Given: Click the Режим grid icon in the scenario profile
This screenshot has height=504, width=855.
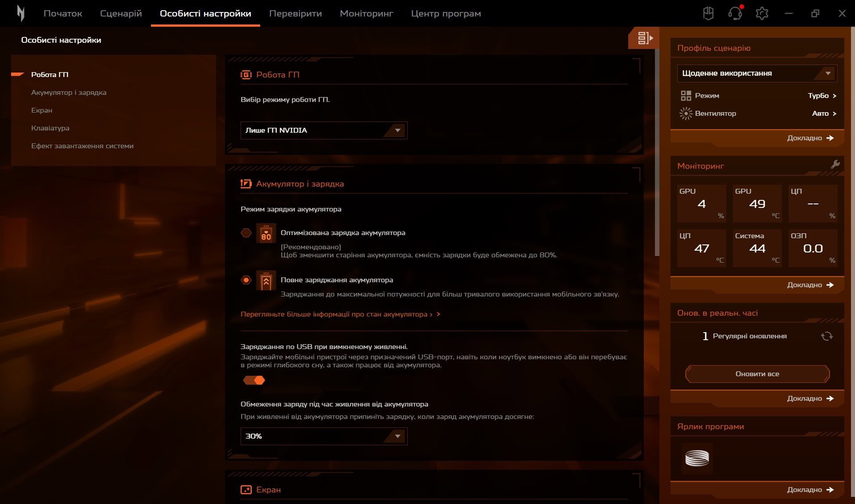Looking at the screenshot, I should 686,96.
